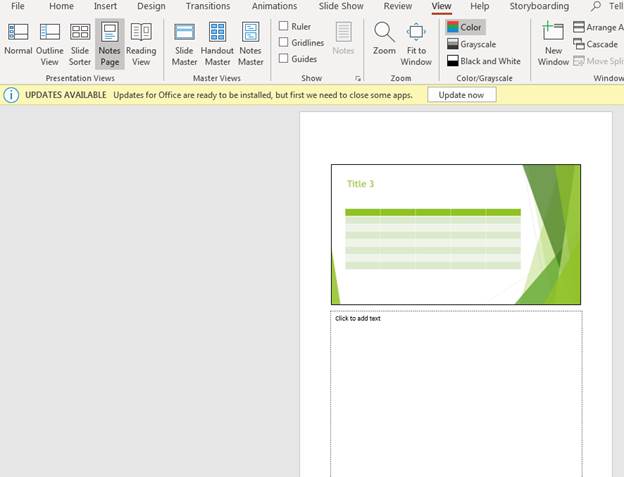Open Show group dialog launcher
Viewport: 624px width, 477px height.
click(358, 79)
